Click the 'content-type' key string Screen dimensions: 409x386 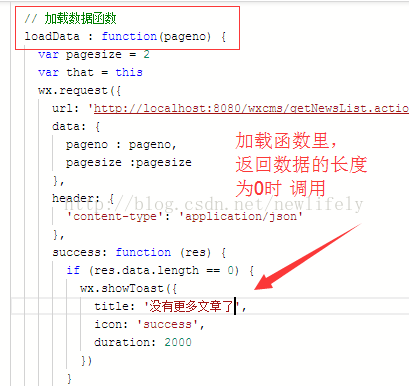click(115, 217)
